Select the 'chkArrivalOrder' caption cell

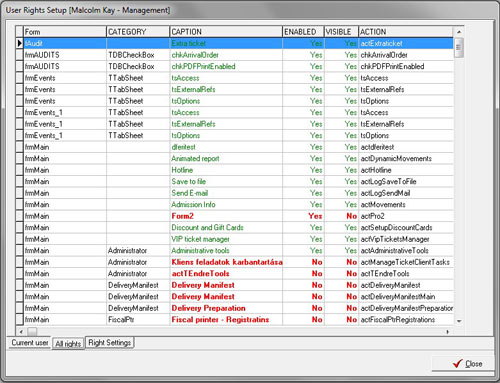pos(226,55)
